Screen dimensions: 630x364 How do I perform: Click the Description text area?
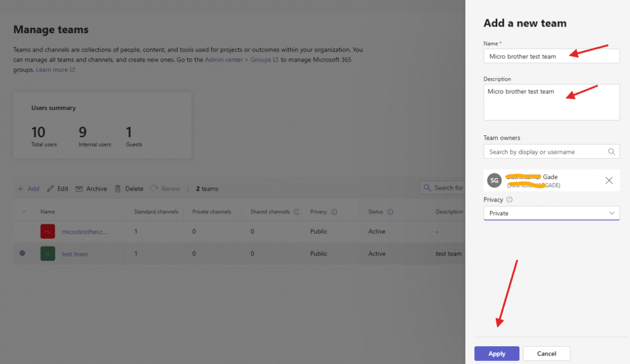coord(551,102)
